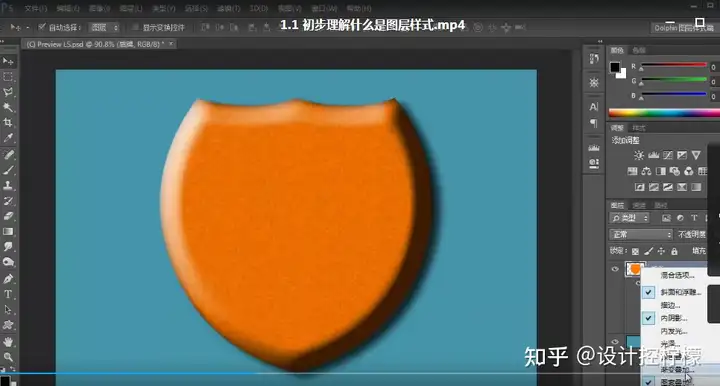Screen dimensions: 720x386
Task: Select the Lasso tool
Action: point(8,92)
